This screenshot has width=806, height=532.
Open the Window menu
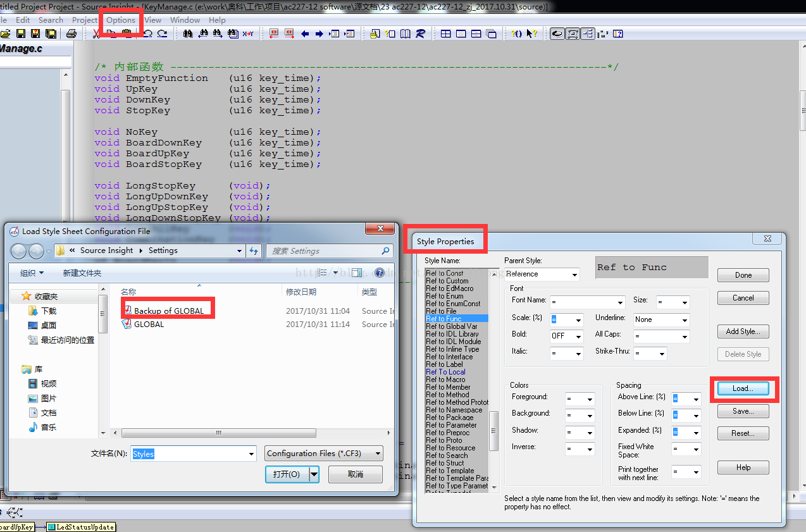click(x=185, y=20)
